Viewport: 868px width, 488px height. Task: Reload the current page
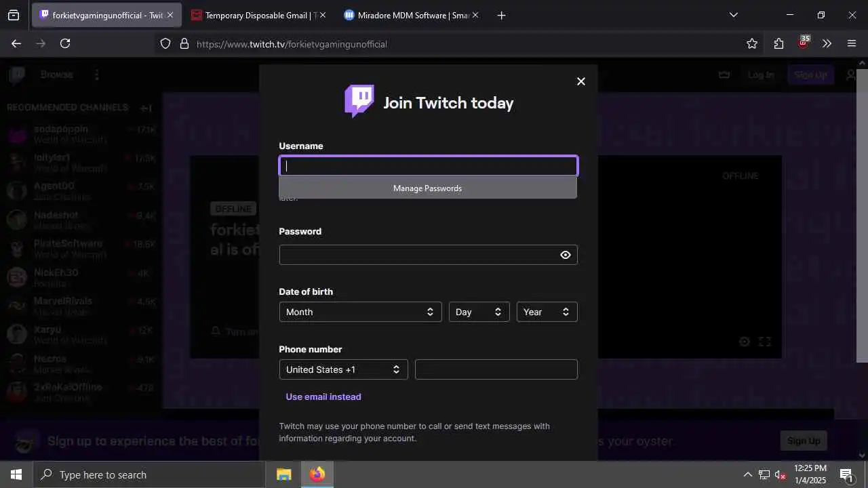pos(65,43)
